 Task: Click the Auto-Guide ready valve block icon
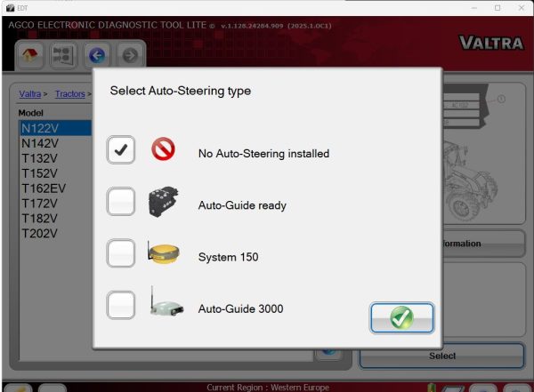tap(163, 202)
